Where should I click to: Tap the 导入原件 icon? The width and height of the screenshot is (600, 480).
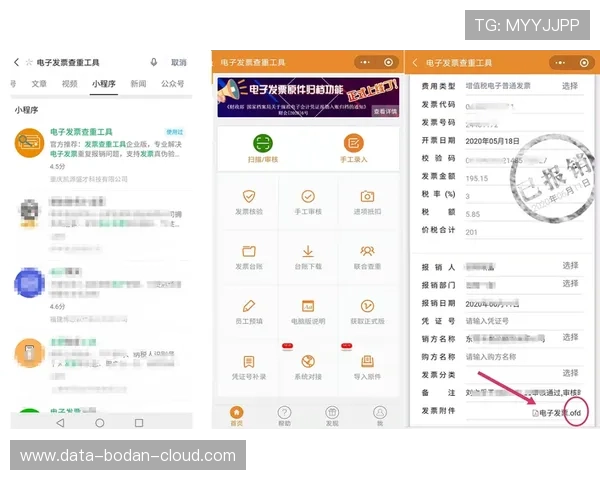pos(367,361)
